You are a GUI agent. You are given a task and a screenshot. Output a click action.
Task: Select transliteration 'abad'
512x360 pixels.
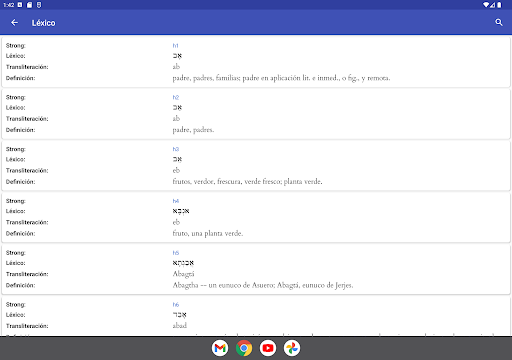(x=180, y=326)
